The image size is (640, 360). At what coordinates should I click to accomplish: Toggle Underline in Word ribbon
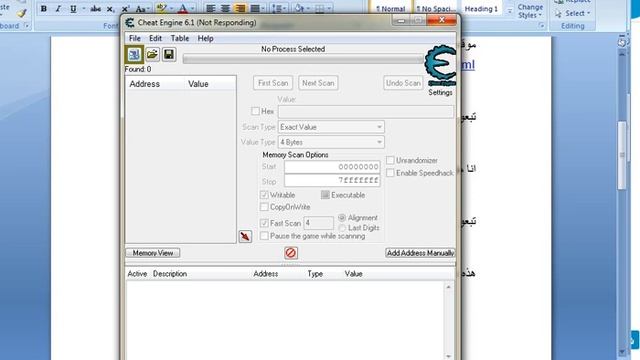click(x=73, y=9)
